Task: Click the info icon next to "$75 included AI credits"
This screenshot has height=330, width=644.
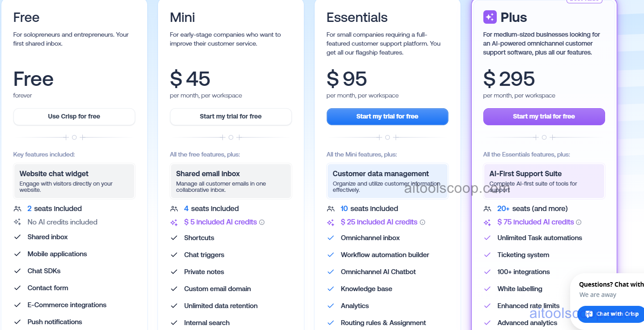Action: click(x=579, y=222)
